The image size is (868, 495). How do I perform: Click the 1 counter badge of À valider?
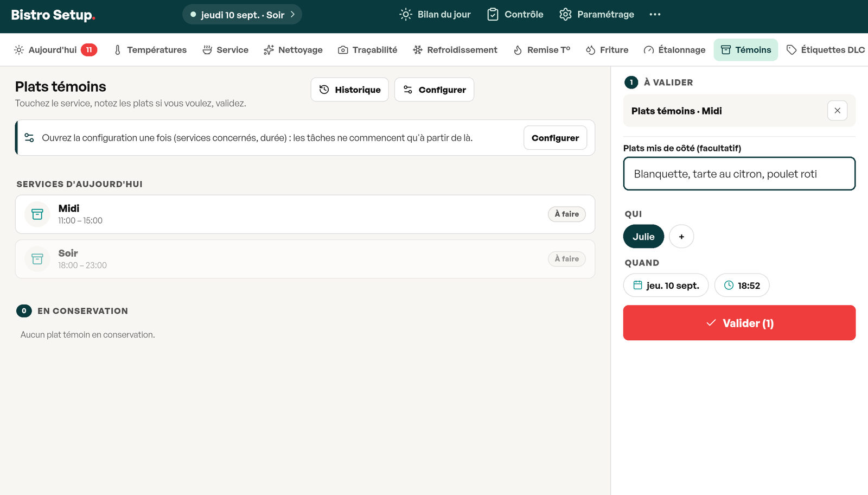point(631,82)
